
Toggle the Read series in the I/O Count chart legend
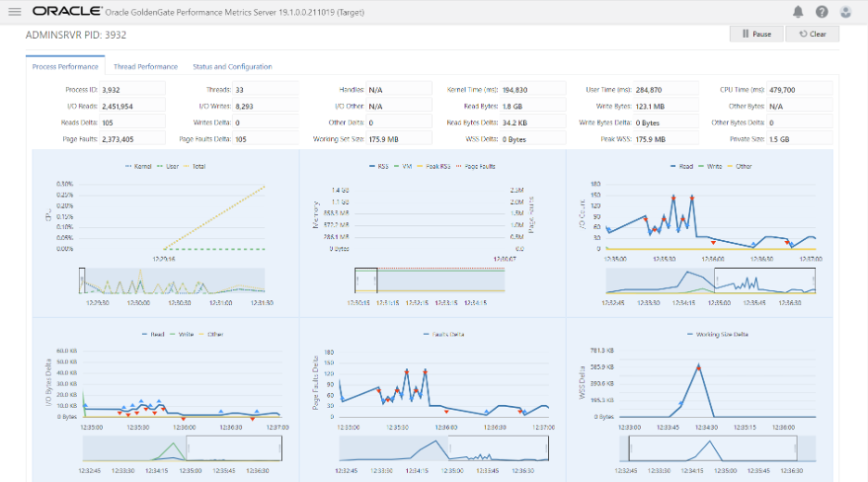(682, 166)
